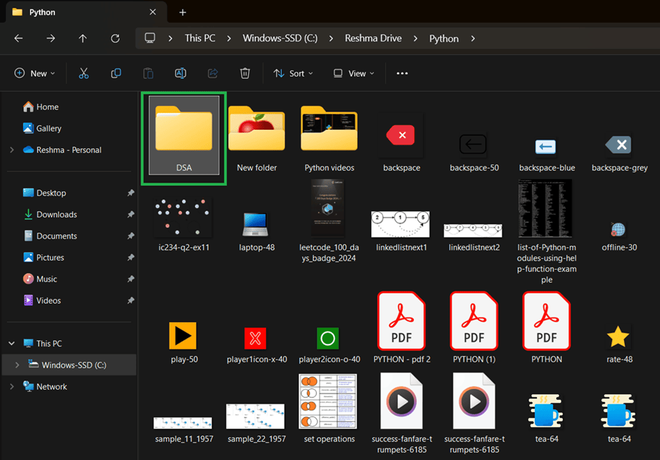Click the Rename icon in toolbar

(x=181, y=73)
